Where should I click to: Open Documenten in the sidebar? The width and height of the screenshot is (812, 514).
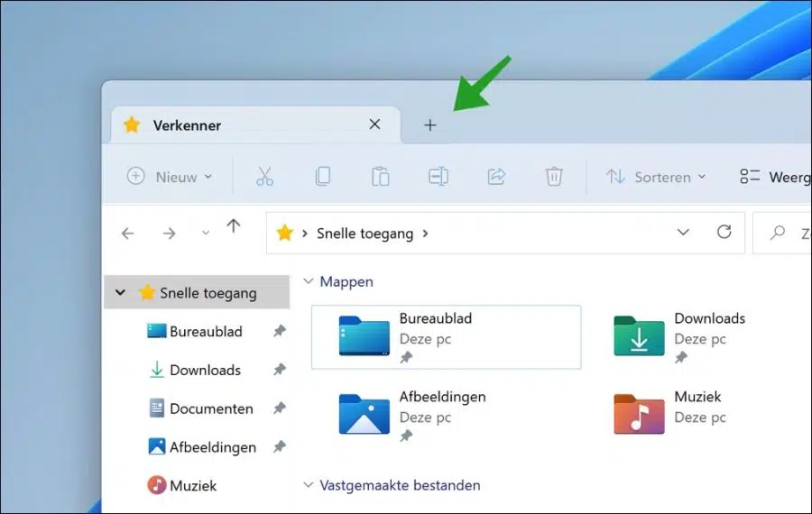pos(201,408)
